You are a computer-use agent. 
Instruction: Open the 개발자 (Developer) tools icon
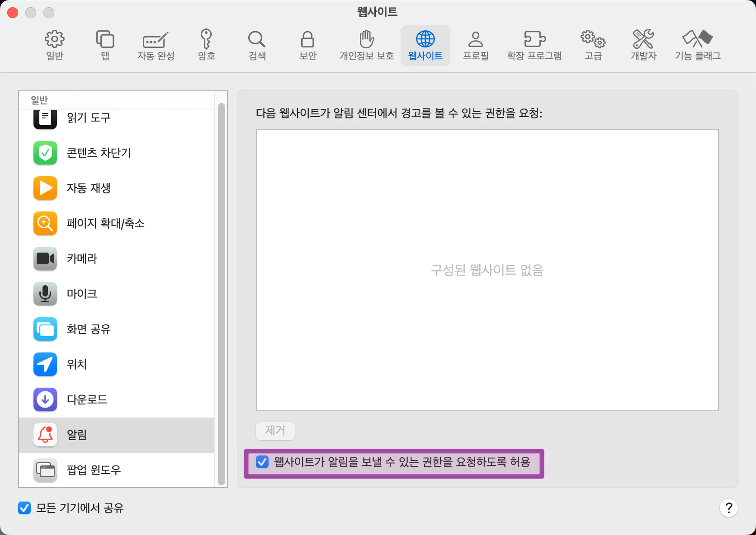(643, 39)
